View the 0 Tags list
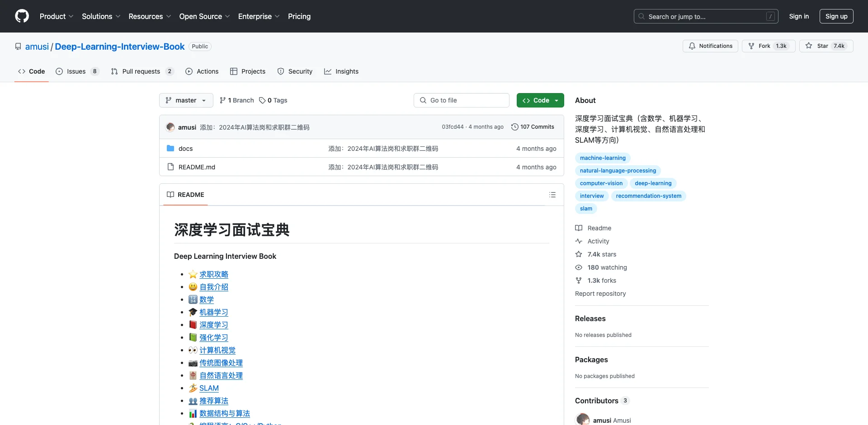Viewport: 868px width, 425px height. pos(273,100)
